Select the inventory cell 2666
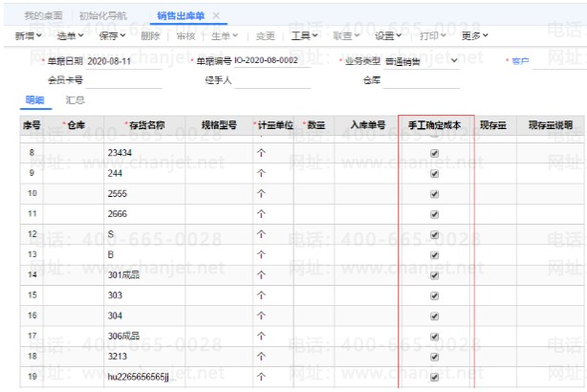This screenshot has width=587, height=392. tap(144, 214)
